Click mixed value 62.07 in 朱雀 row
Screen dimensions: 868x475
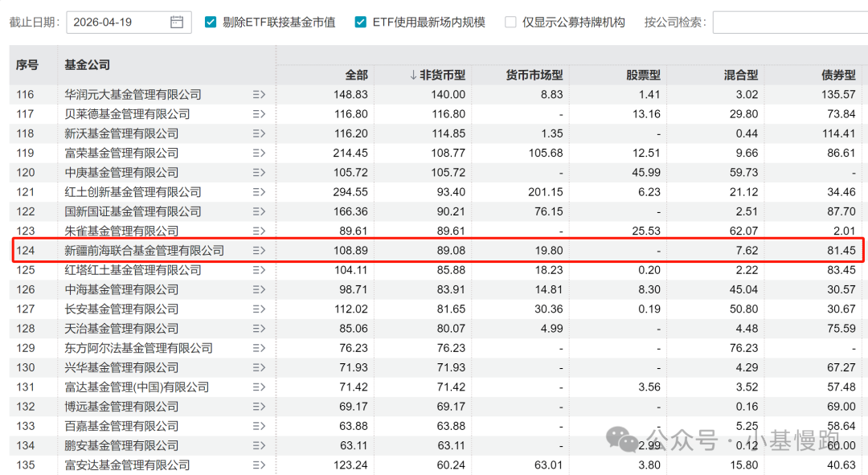pyautogui.click(x=743, y=231)
